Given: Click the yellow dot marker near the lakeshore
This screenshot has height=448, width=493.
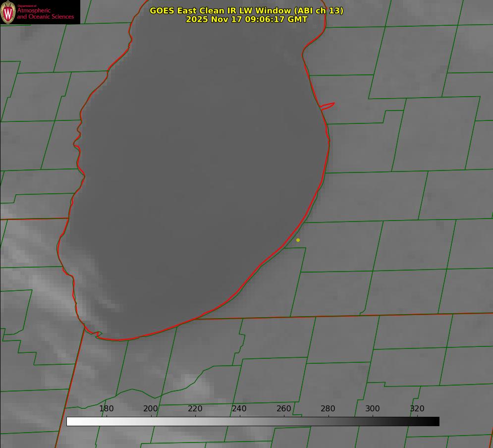Looking at the screenshot, I should [298, 240].
